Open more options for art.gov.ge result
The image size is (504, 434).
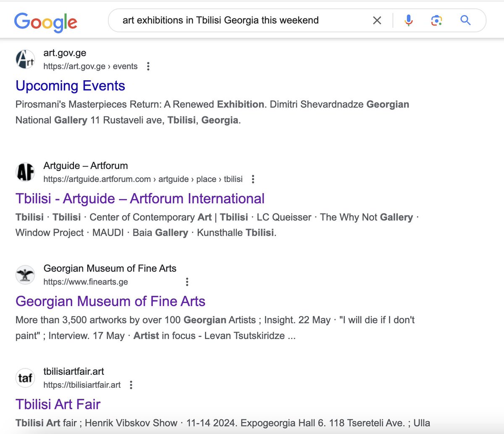pos(148,66)
